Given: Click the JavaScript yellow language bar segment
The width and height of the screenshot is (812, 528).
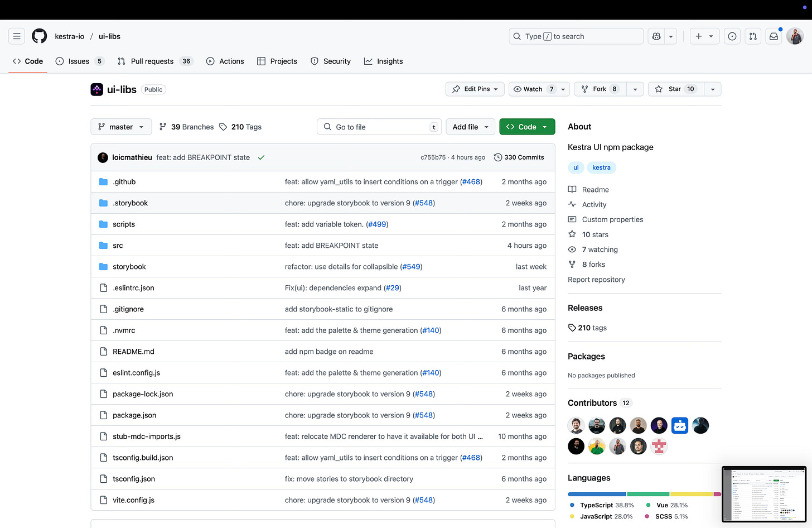Looking at the screenshot, I should pyautogui.click(x=692, y=495).
